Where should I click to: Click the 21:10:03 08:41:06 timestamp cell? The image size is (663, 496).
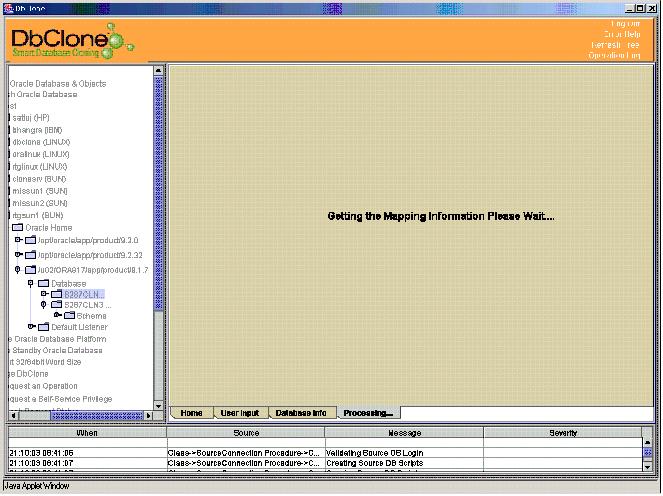87,453
